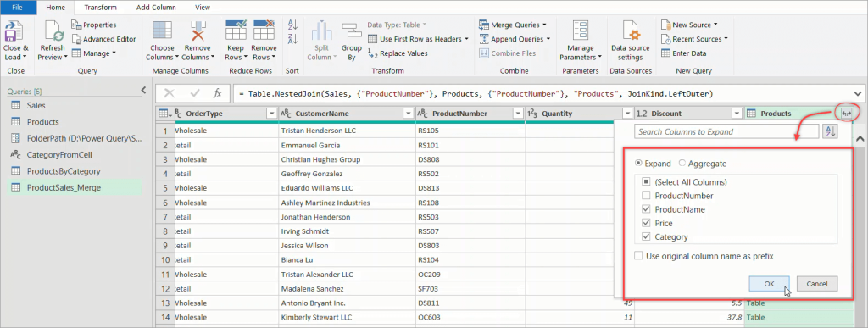Open the CustomerName column filter dropdown

pos(409,114)
